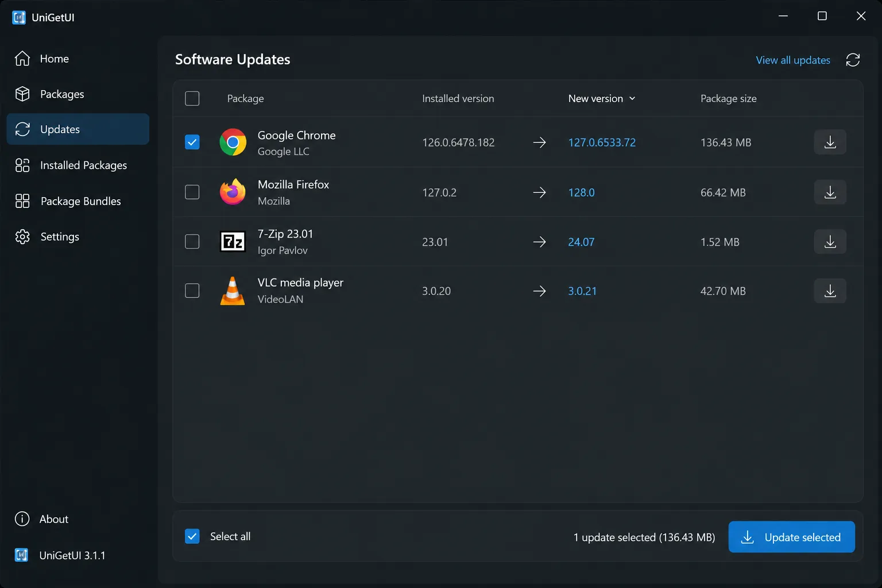Click the 136.43 MB package size cell
This screenshot has height=588, width=882.
tap(726, 142)
